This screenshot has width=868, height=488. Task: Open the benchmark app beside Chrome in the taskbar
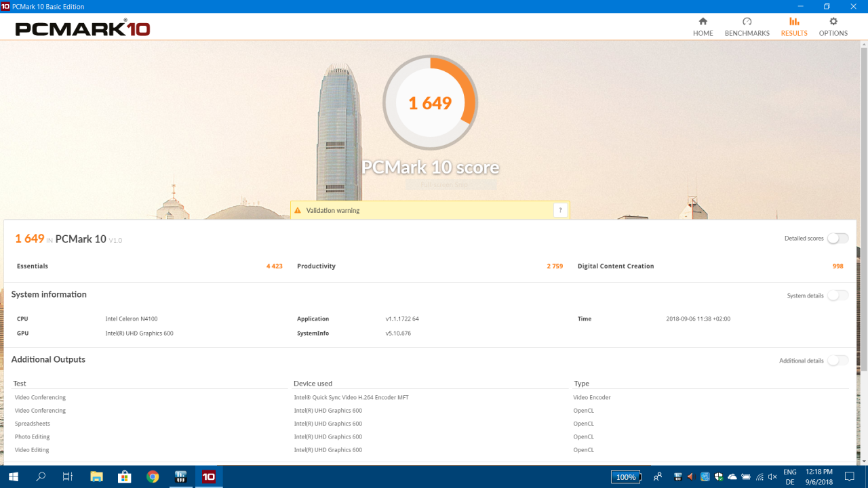click(181, 476)
